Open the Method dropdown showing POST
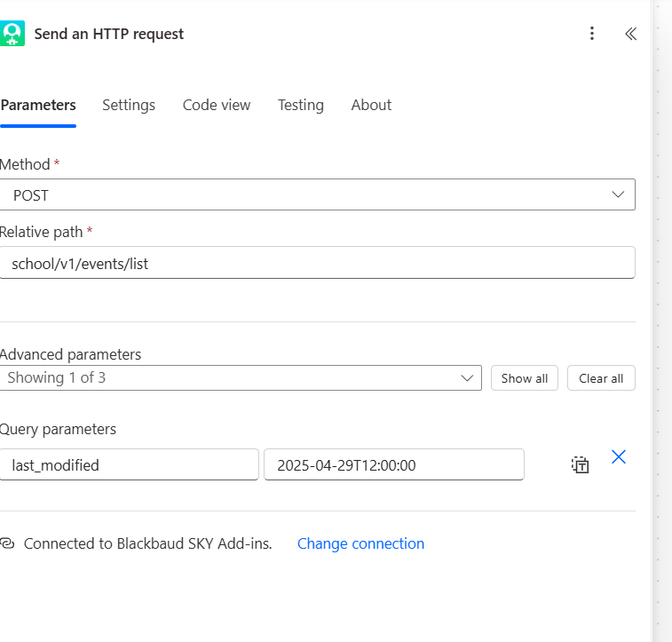This screenshot has height=642, width=672. coord(317,194)
